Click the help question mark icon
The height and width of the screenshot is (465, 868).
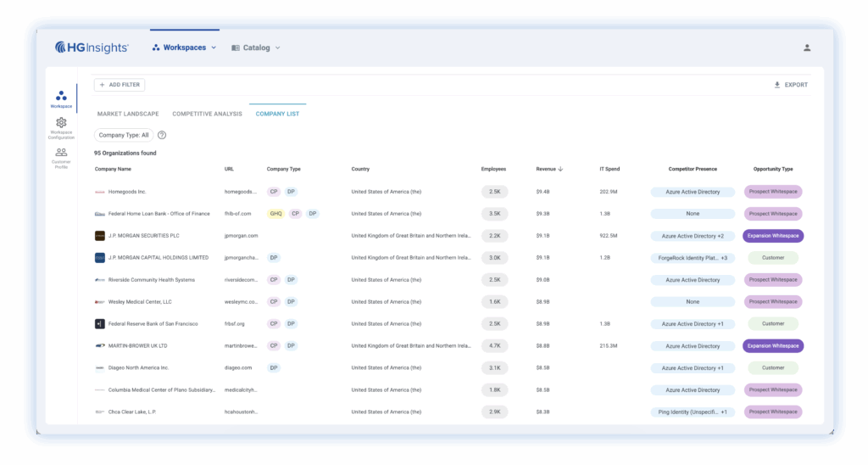click(x=162, y=135)
